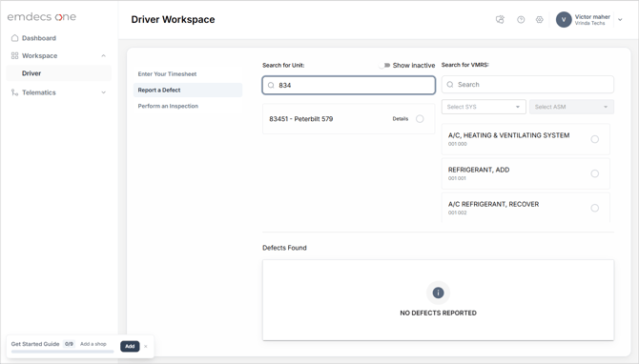
Task: Open the settings gear icon
Action: [x=540, y=19]
